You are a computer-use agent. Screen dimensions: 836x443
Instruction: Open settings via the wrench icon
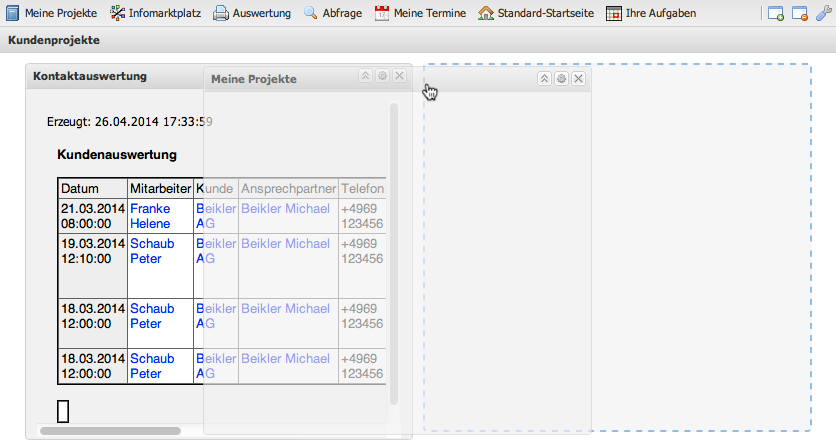click(x=822, y=13)
